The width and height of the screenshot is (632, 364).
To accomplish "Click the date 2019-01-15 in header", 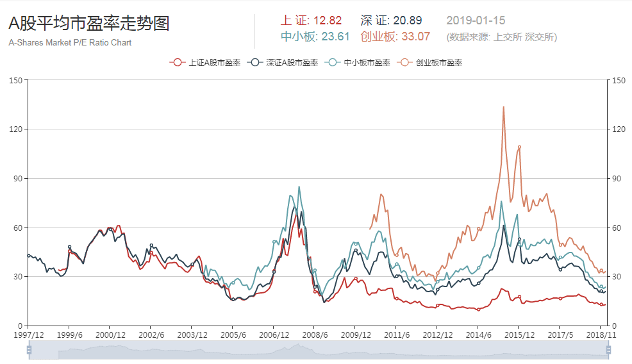I will (x=475, y=21).
